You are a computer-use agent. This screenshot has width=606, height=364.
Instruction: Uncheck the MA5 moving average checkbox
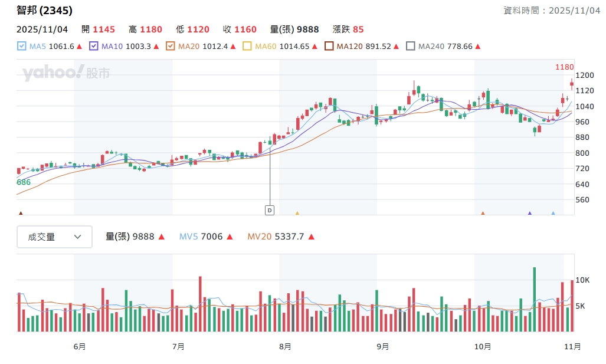(22, 46)
